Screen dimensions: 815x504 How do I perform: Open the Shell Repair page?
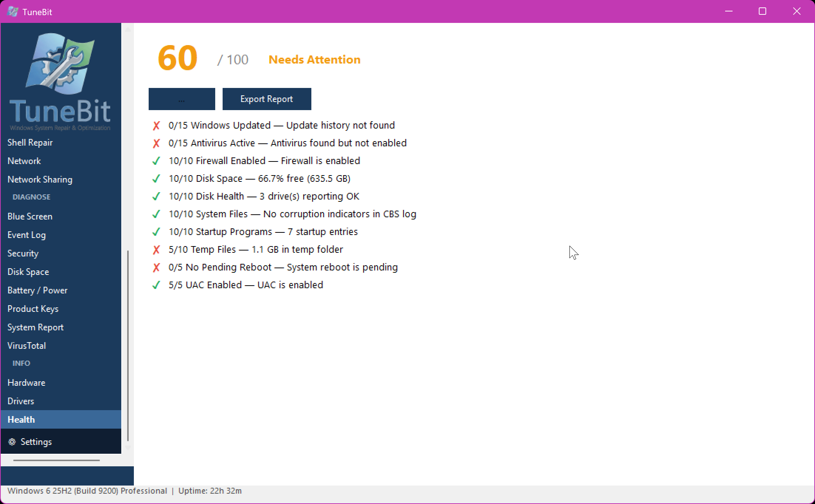61,143
